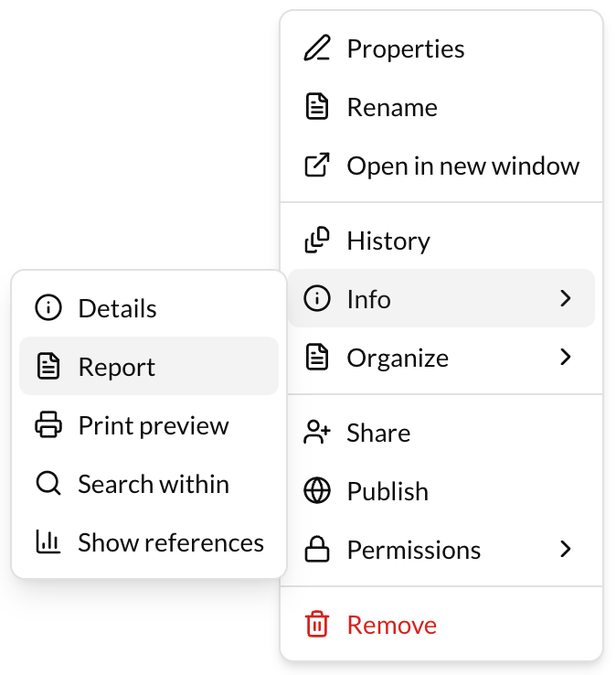Select the Rename menu entry
This screenshot has width=616, height=675.
pyautogui.click(x=392, y=108)
